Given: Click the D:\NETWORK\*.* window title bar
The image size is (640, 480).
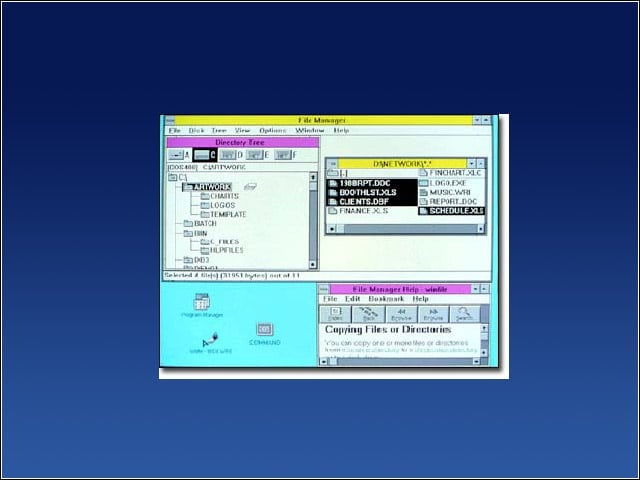Looking at the screenshot, I should [x=402, y=164].
